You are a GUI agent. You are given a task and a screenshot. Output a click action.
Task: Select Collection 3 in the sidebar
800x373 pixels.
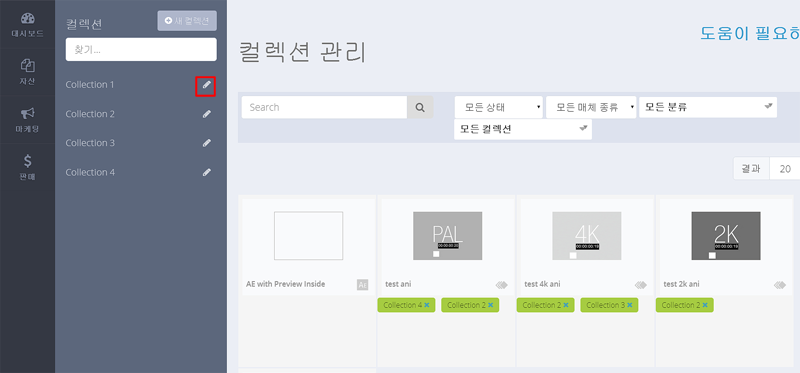tap(90, 143)
